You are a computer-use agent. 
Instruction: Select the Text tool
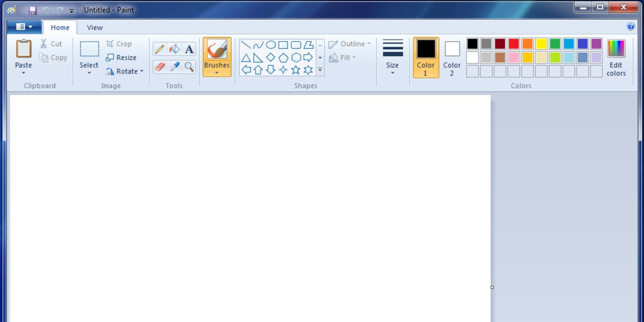[189, 48]
